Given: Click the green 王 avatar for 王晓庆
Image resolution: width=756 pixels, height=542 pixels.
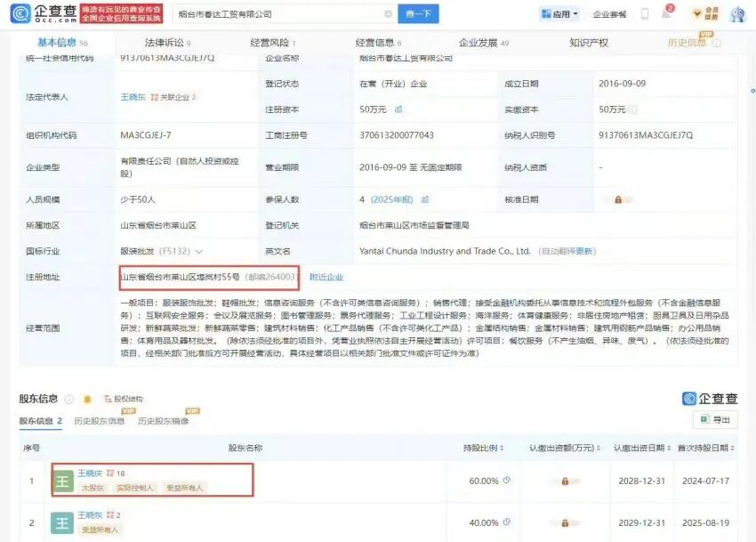Looking at the screenshot, I should [x=62, y=481].
